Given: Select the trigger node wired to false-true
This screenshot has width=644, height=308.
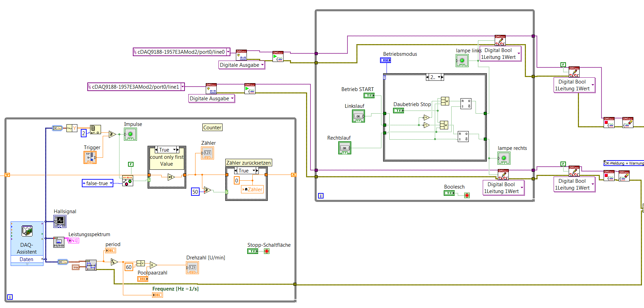Looking at the screenshot, I should click(128, 181).
